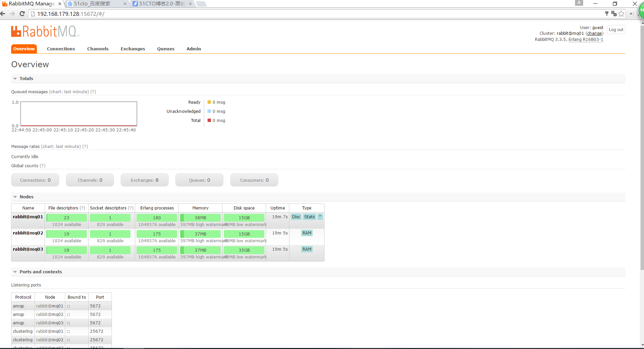Click the Disc type badge for rabbit@mq01
644x349 pixels.
[x=296, y=217]
